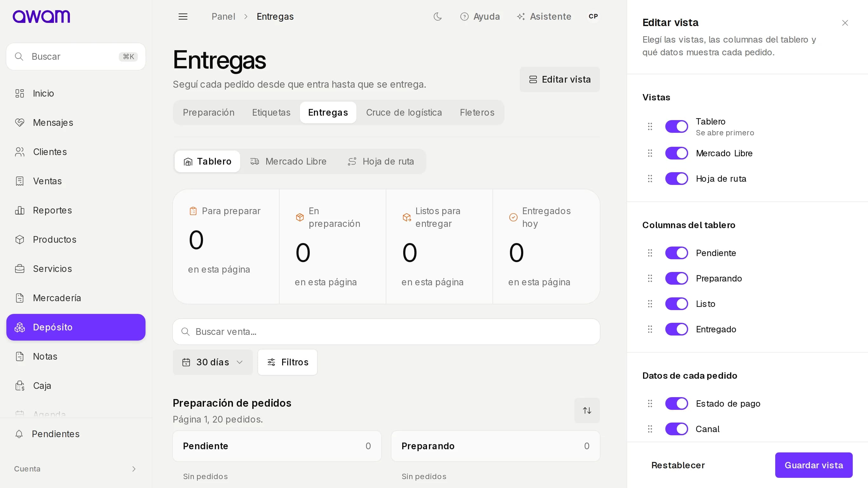The image size is (868, 488).
Task: Toggle dark mode moon icon
Action: point(437,17)
